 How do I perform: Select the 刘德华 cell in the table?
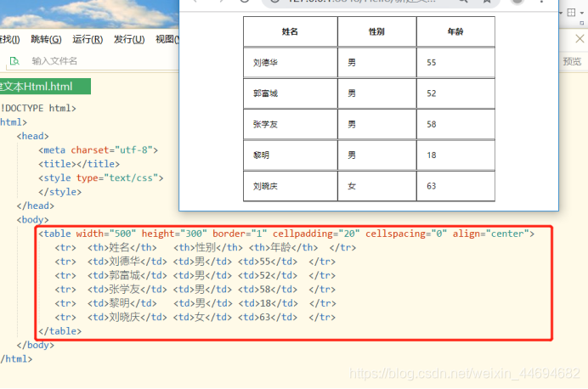[x=291, y=63]
